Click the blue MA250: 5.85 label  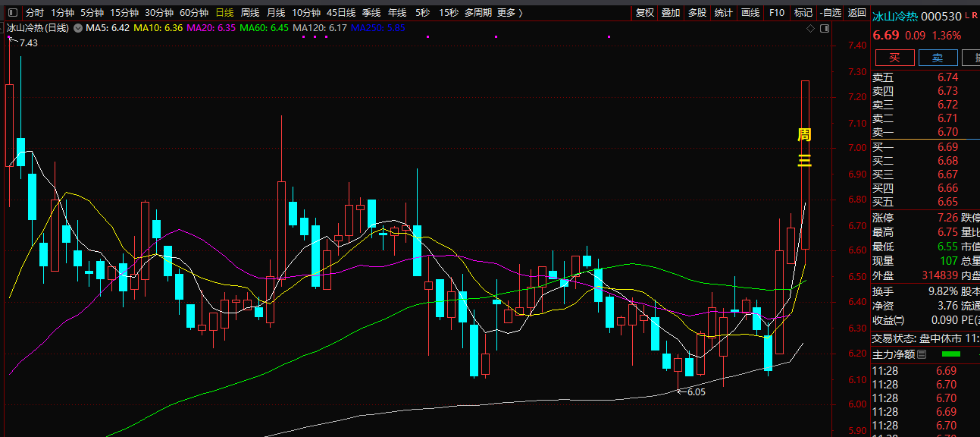click(377, 28)
